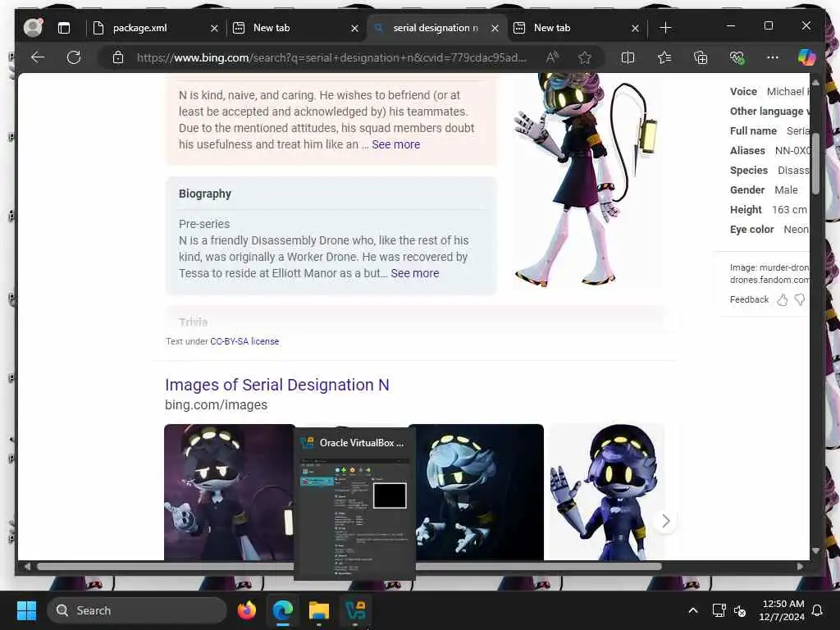Open the Windows Start menu
The width and height of the screenshot is (840, 630).
26,610
